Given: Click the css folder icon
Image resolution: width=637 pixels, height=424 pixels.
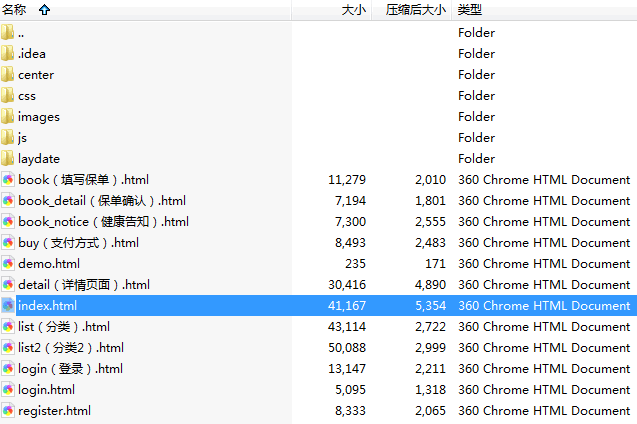Looking at the screenshot, I should coord(7,96).
